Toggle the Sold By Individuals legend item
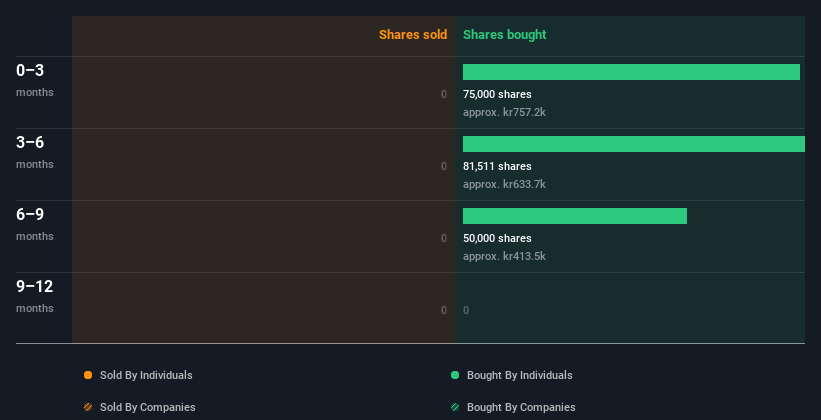The width and height of the screenshot is (821, 420). (138, 375)
